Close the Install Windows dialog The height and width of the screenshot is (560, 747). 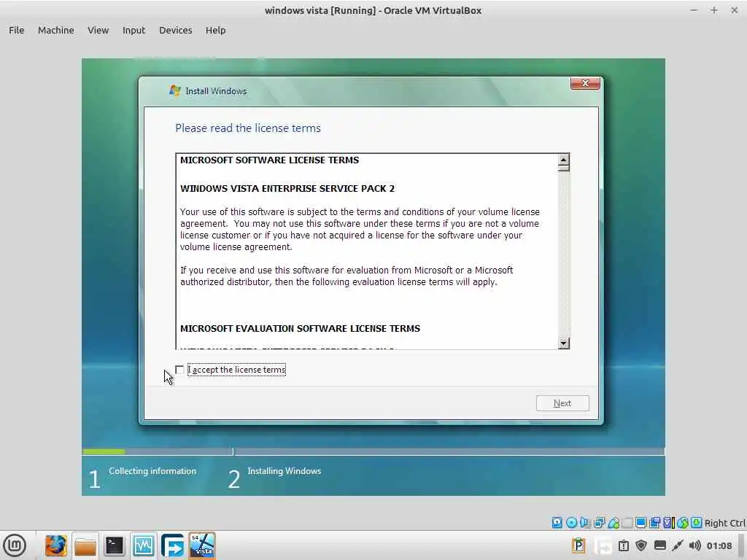click(585, 83)
